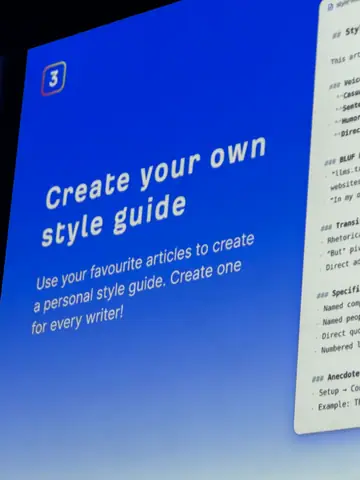Click the '### Transi' heading
Viewport: 360px width, 480px height.
(x=340, y=225)
